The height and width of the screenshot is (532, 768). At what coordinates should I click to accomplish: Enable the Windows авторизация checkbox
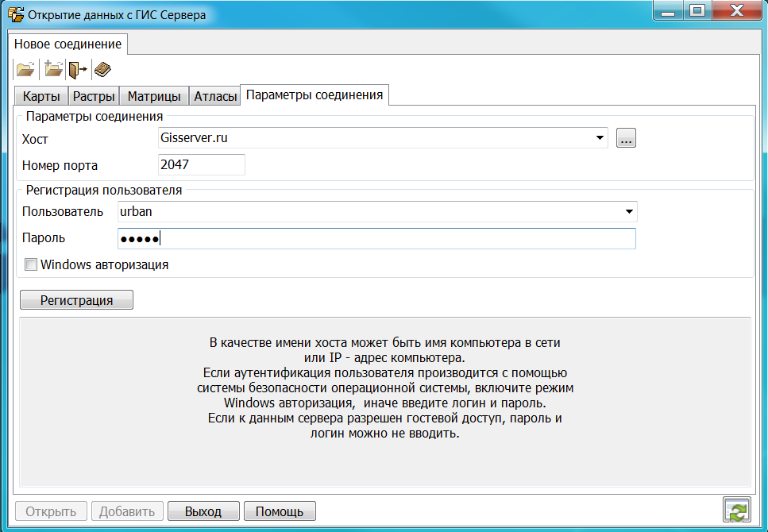[x=31, y=265]
